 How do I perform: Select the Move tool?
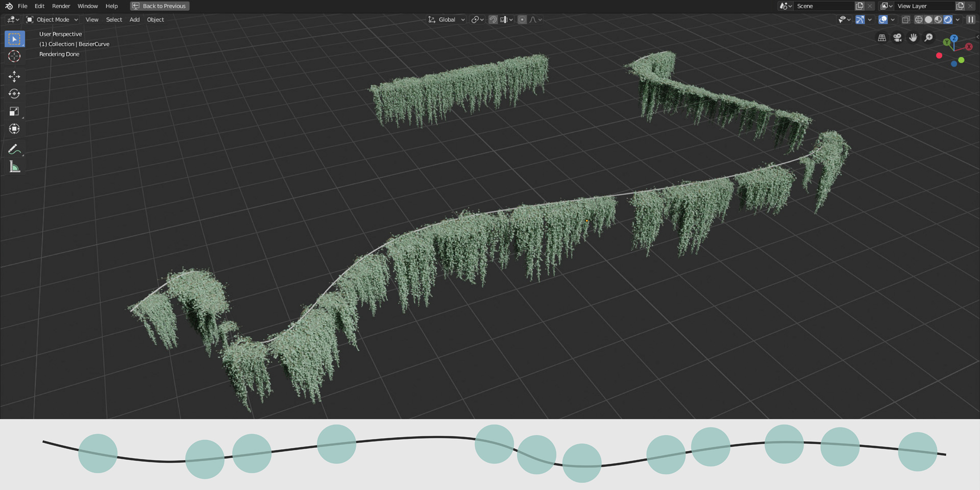point(14,77)
